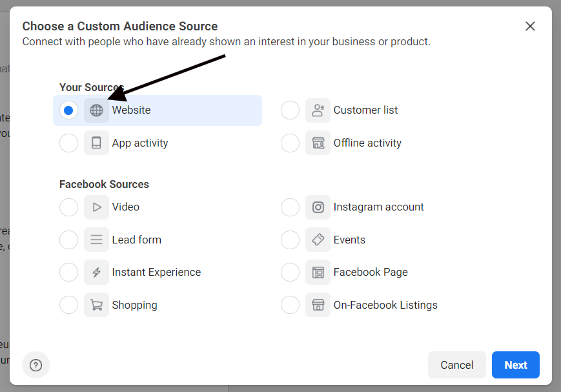
Task: Enable the Customer list radio button
Action: pos(290,110)
